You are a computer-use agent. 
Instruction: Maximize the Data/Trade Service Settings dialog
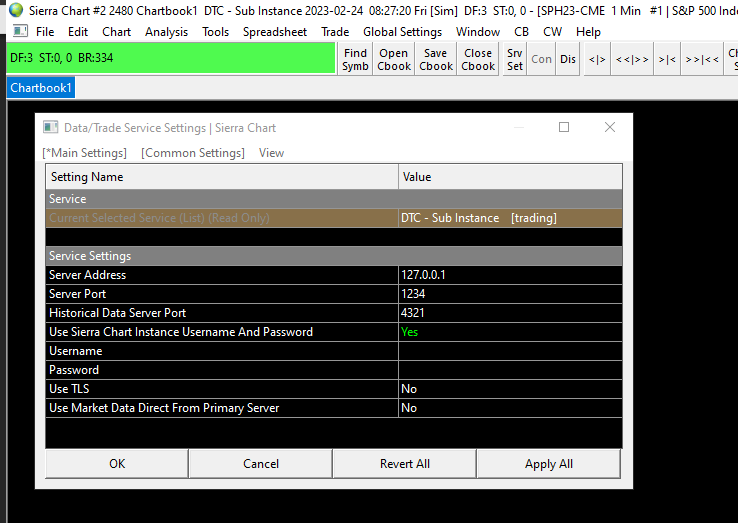pos(564,127)
